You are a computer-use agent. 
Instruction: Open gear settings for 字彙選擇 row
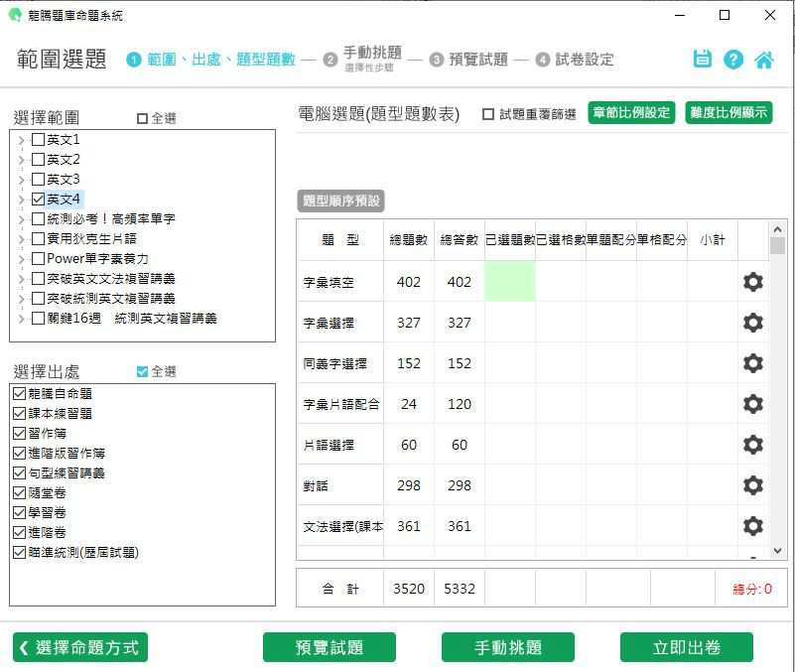pos(753,322)
